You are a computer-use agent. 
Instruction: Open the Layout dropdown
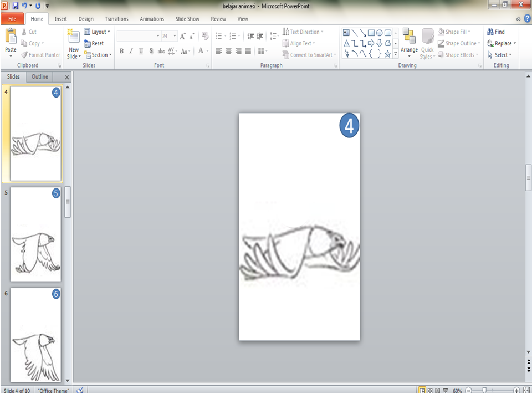point(97,32)
